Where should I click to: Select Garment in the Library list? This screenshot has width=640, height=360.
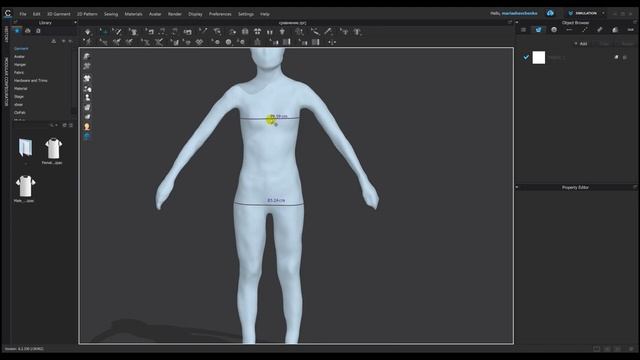click(21, 49)
